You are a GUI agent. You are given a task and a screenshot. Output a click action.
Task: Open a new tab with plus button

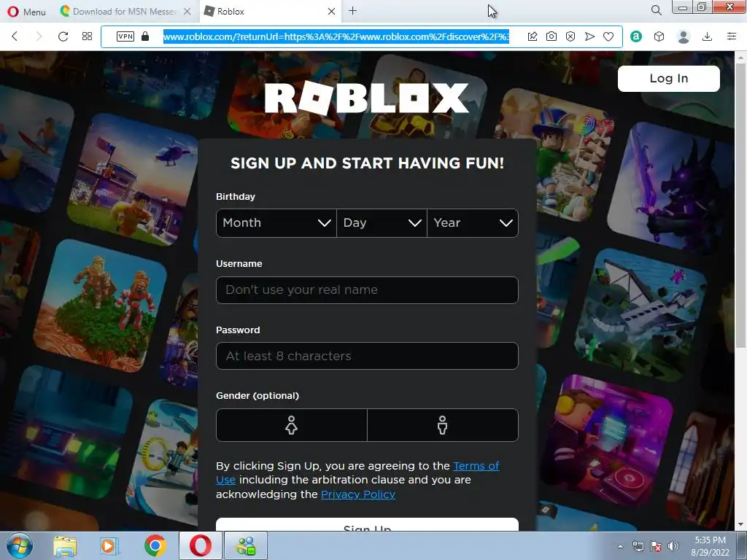(352, 11)
